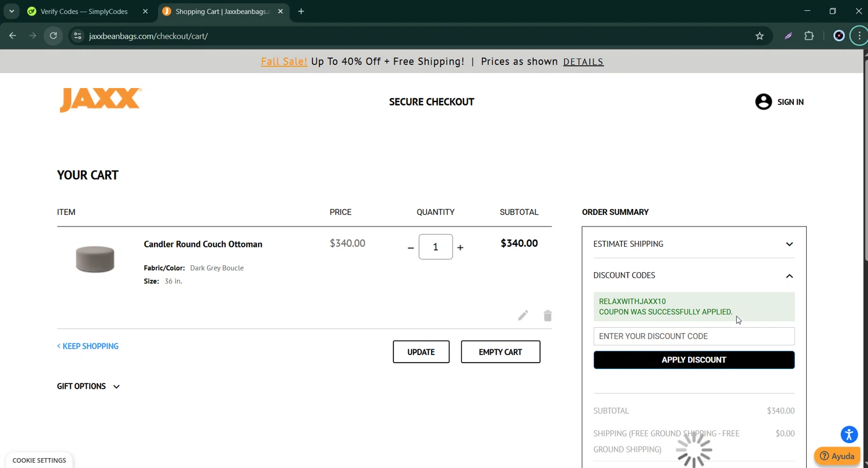Click the JAXX logo
Screen dimensions: 868x468
(100, 100)
